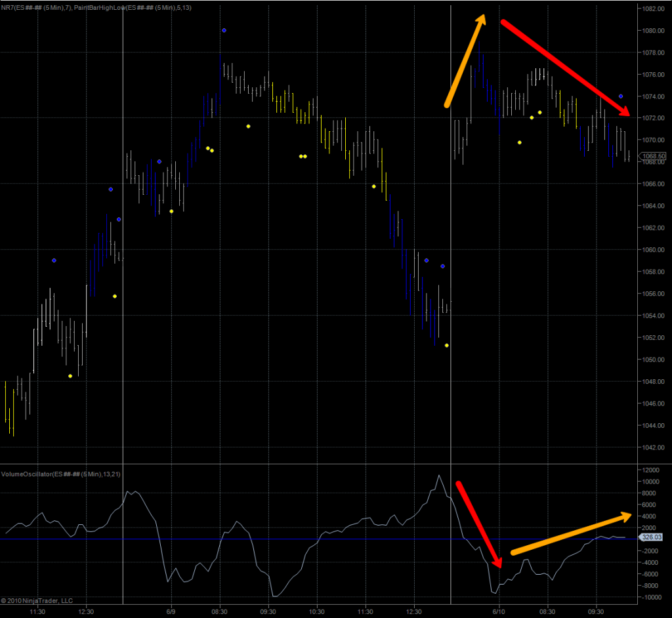Click the 1072.00 price axis label
The image size is (672, 618).
pos(653,118)
